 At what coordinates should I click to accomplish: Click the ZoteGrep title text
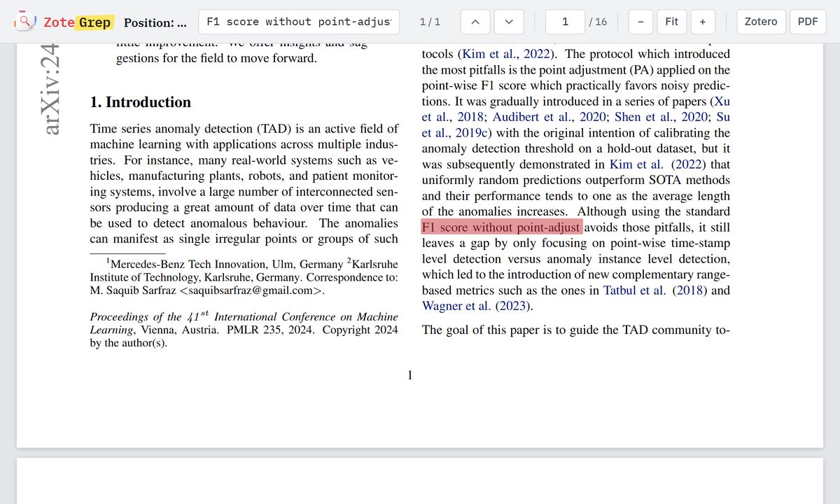tap(77, 22)
